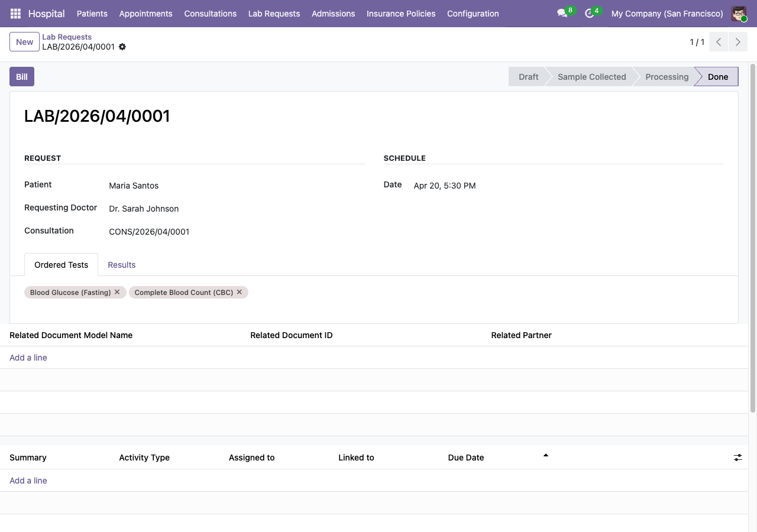Add a line in related documents table

coord(28,358)
